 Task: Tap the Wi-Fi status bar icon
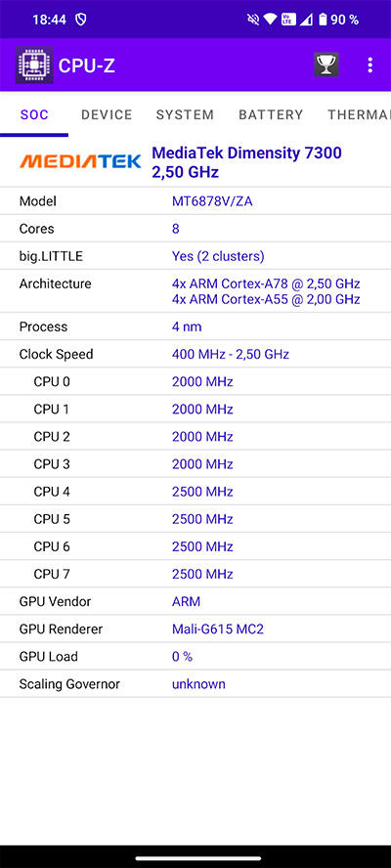[270, 20]
